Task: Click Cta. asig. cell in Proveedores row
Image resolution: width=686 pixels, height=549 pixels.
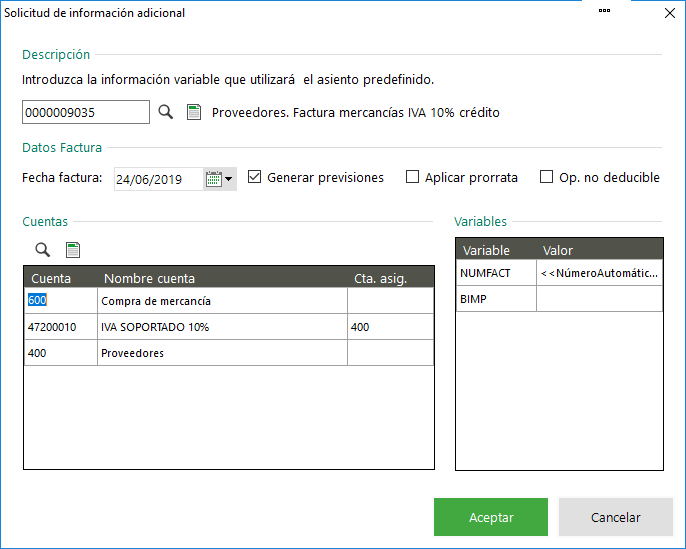Action: click(x=391, y=353)
